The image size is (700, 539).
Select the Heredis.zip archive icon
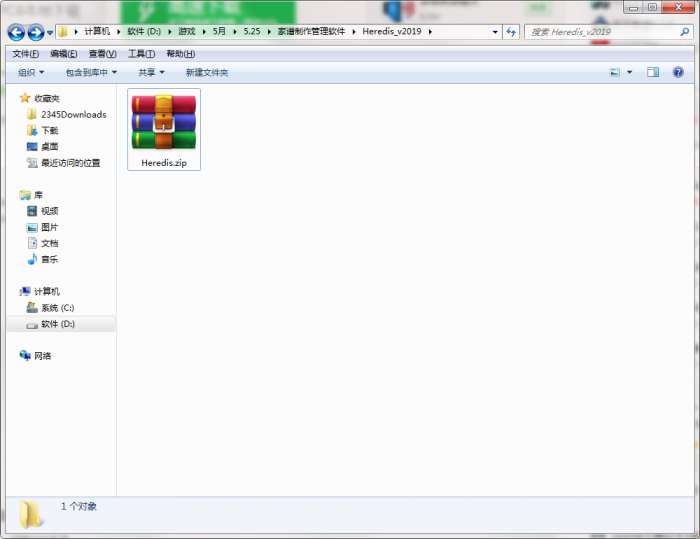164,122
